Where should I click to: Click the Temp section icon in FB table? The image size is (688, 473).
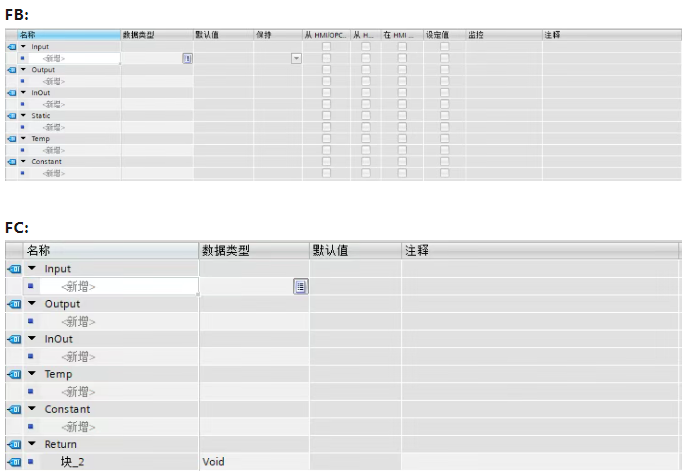(12, 139)
